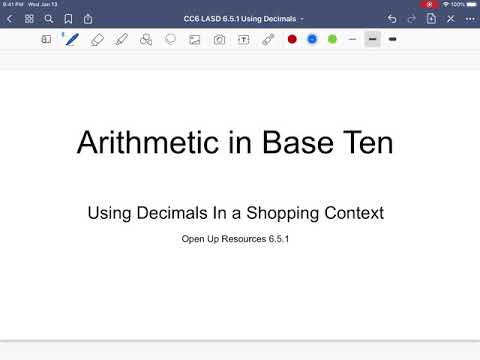Insert an image with the photo tool
The height and width of the screenshot is (360, 480).
[195, 40]
